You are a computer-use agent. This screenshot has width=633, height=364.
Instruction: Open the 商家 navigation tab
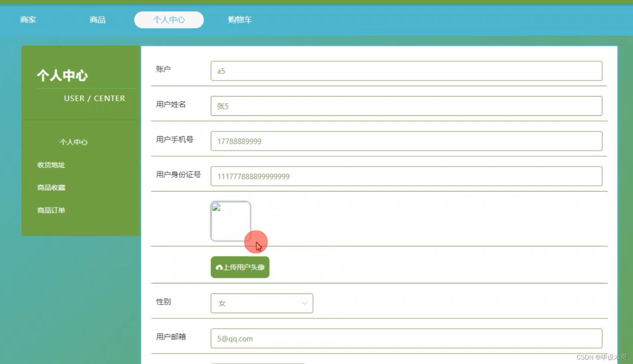(x=28, y=20)
